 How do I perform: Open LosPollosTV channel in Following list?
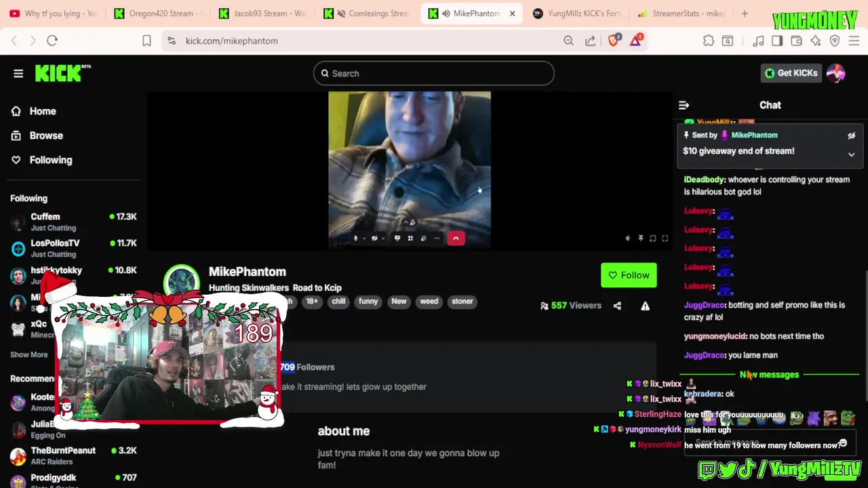73,248
